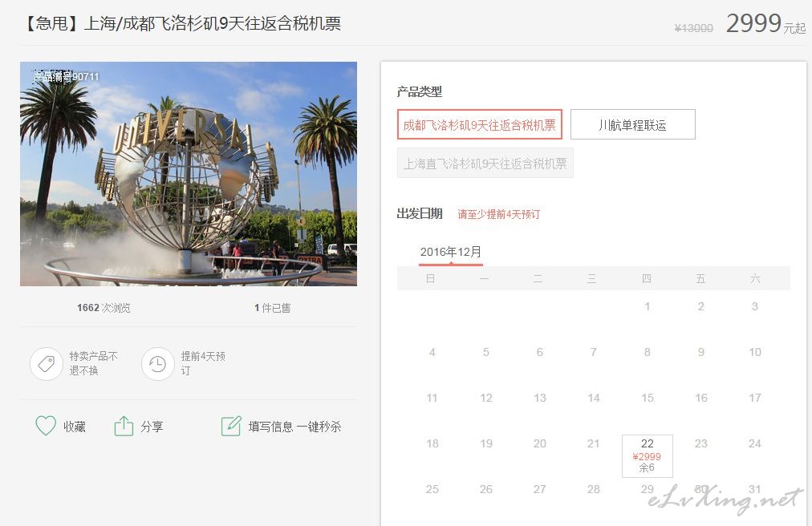Click calendar date 19
Image resolution: width=812 pixels, height=526 pixels.
(486, 443)
